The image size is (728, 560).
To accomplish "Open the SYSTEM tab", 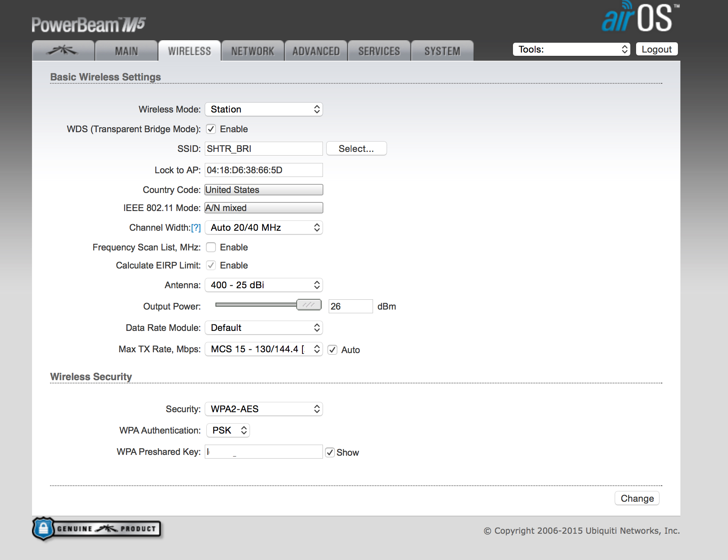I will 442,51.
